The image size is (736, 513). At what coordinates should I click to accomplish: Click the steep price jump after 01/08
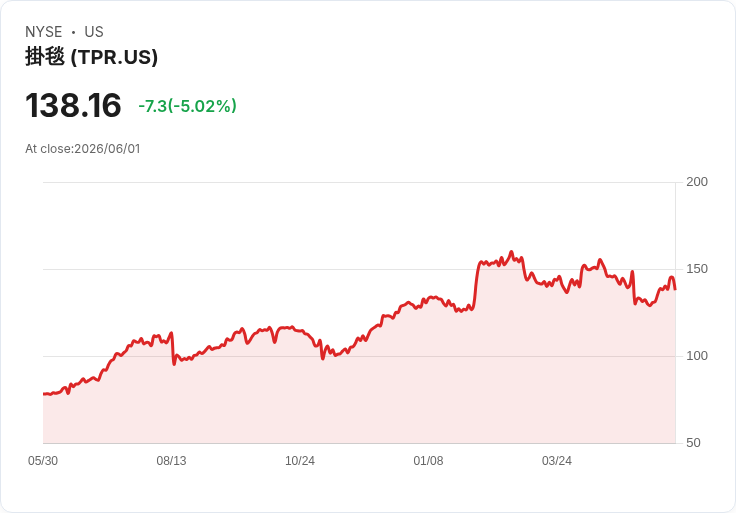475,285
